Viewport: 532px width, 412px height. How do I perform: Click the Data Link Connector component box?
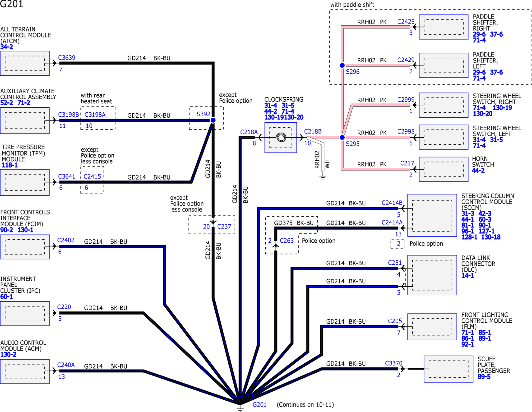432,275
